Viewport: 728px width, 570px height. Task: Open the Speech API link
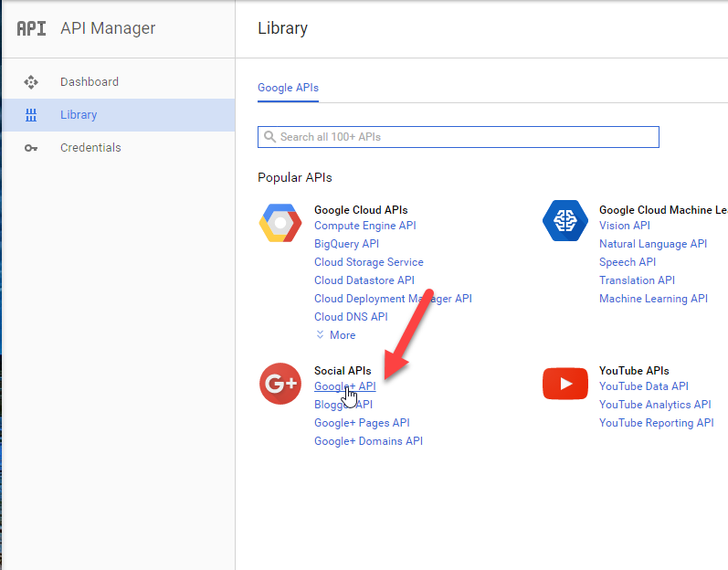click(x=628, y=262)
